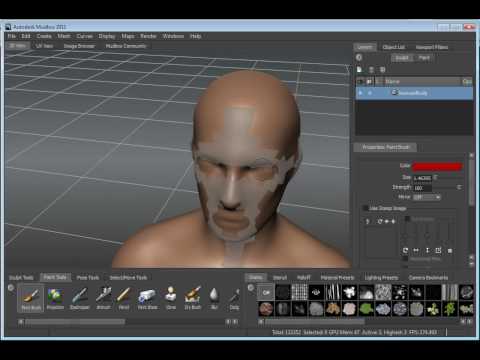Viewport: 480px width, 360px height.
Task: Open the Select/Move Tools tab
Action: 128,277
